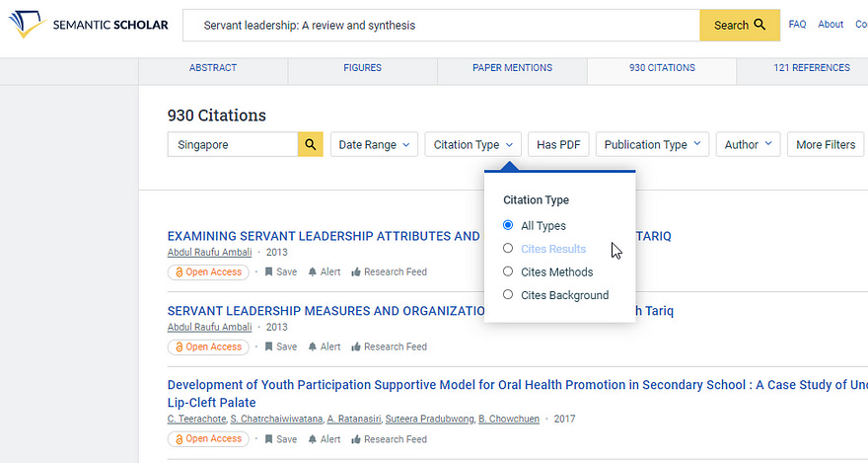
Task: Open the Date Range dropdown
Action: [x=375, y=145]
